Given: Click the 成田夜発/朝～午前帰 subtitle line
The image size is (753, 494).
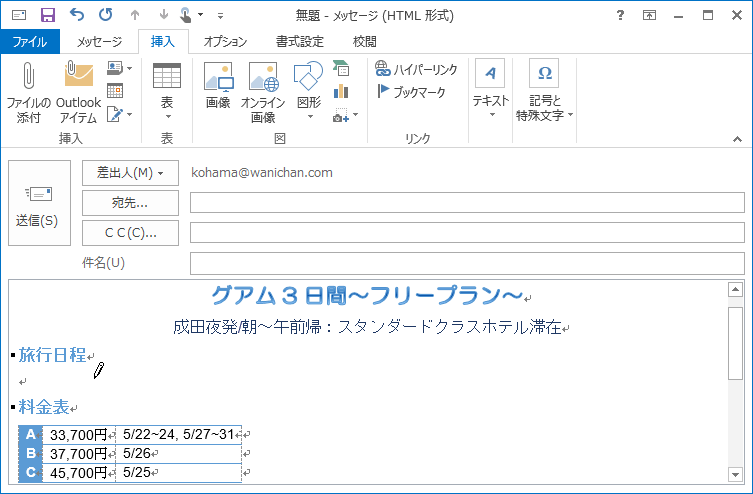Looking at the screenshot, I should pos(367,327).
